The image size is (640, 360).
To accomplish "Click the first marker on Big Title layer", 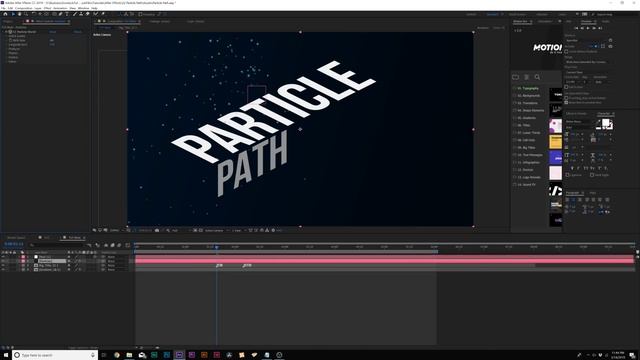I will click(219, 265).
